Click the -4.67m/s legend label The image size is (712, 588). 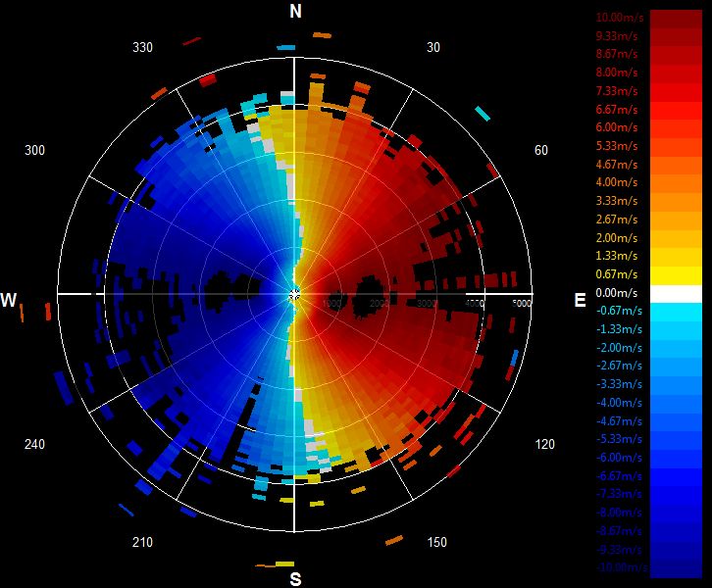click(619, 421)
